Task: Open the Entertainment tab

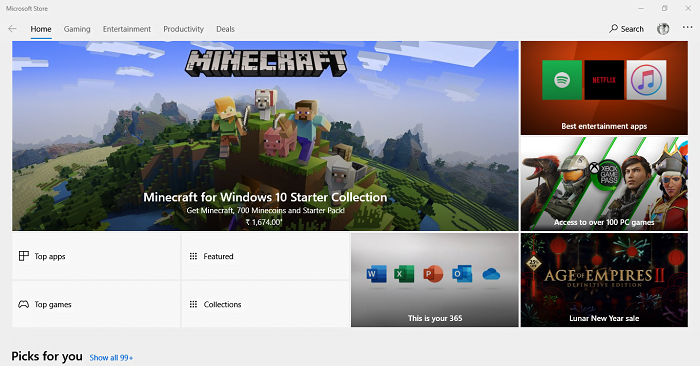Action: pos(127,29)
